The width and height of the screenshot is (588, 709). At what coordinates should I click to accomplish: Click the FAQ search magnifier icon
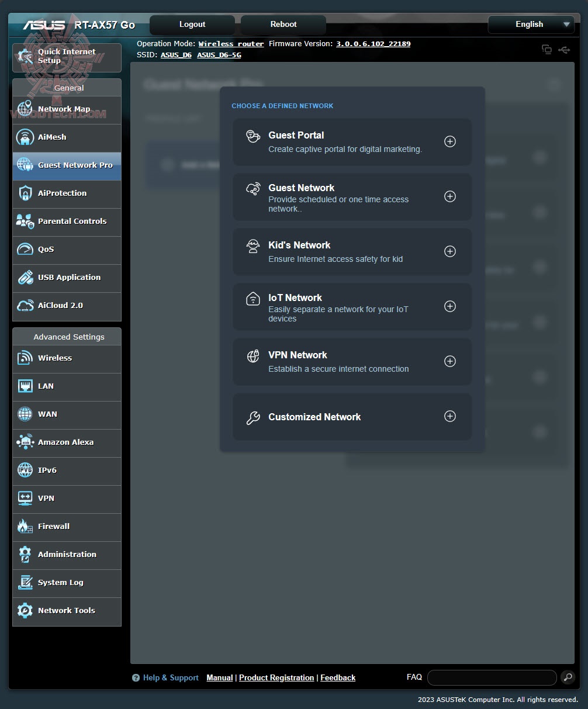[x=568, y=677]
